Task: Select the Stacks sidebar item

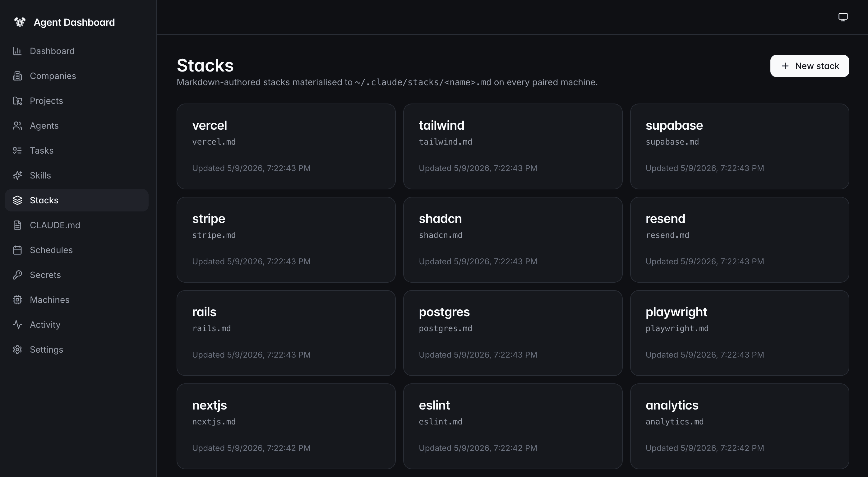Action: tap(77, 200)
